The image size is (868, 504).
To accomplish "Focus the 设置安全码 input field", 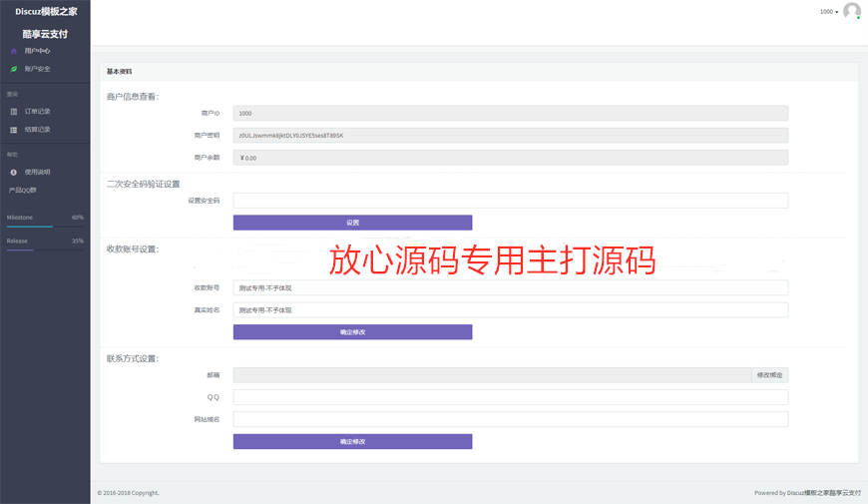I will [511, 201].
